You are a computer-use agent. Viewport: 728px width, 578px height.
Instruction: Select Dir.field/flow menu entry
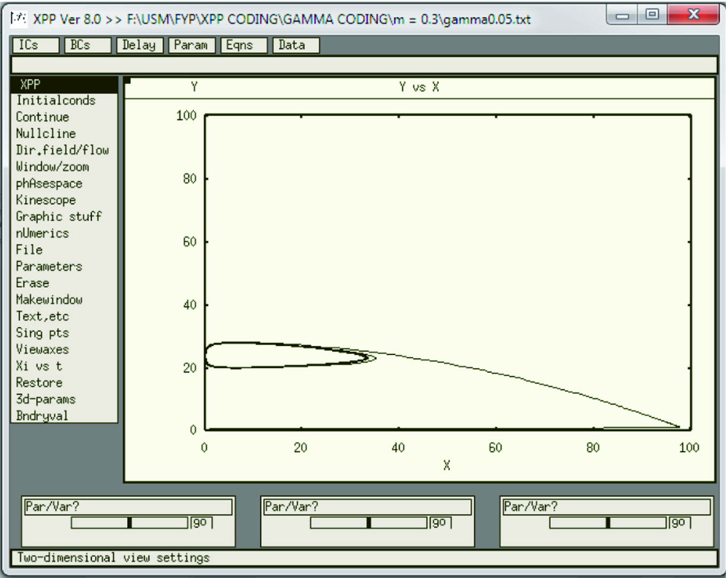tap(62, 150)
